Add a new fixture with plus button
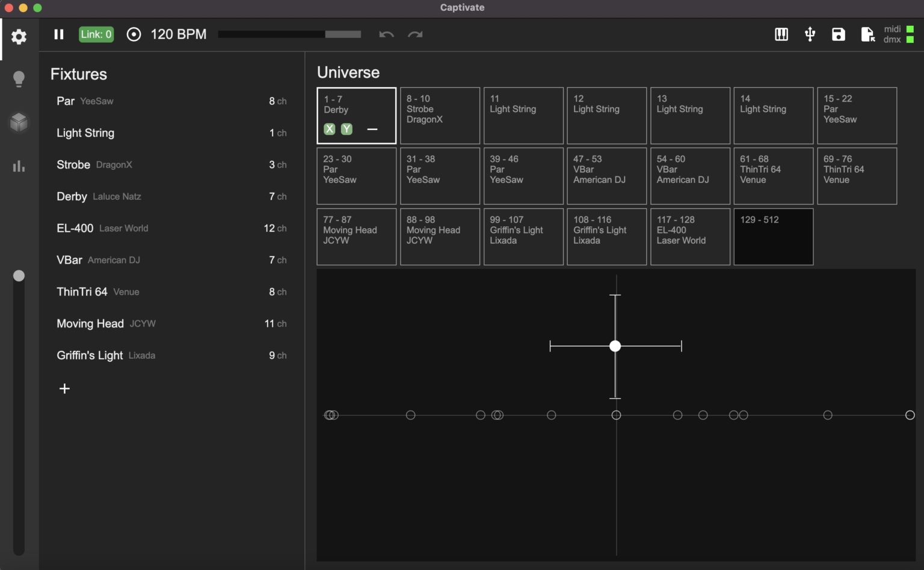This screenshot has width=924, height=570. tap(64, 388)
